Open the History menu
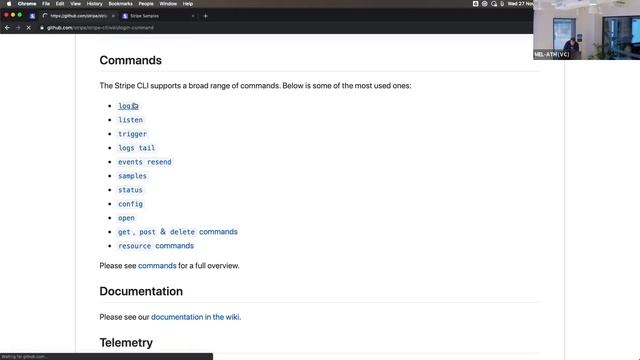 point(95,4)
